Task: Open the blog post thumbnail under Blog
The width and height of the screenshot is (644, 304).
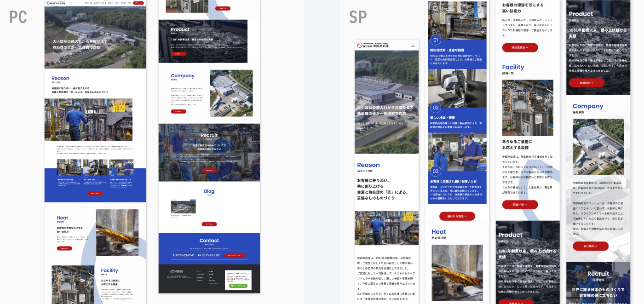Action: (184, 207)
